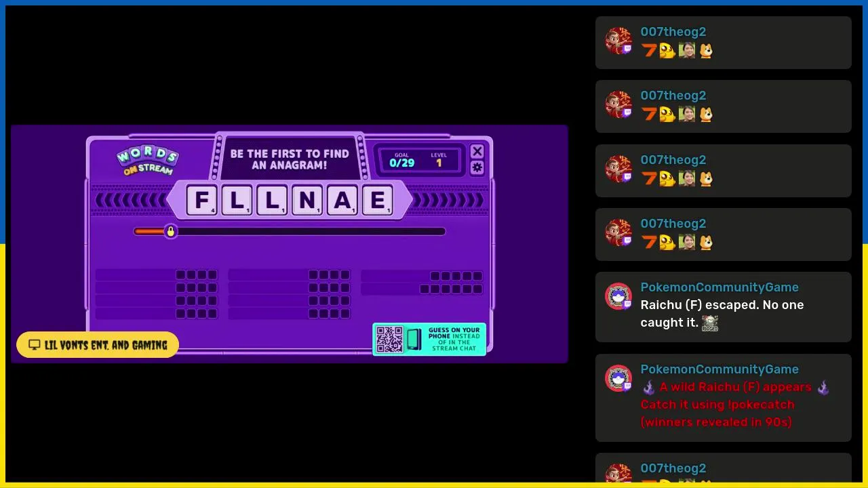Click shiba dog emote in topmost chat message

[706, 50]
